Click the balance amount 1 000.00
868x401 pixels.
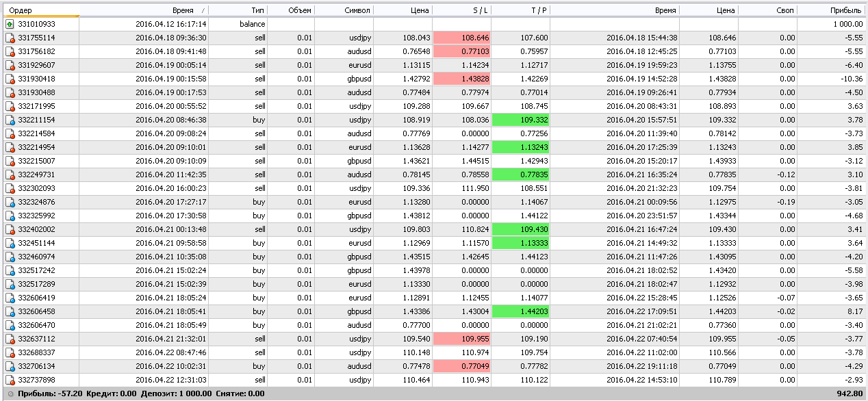coord(847,24)
